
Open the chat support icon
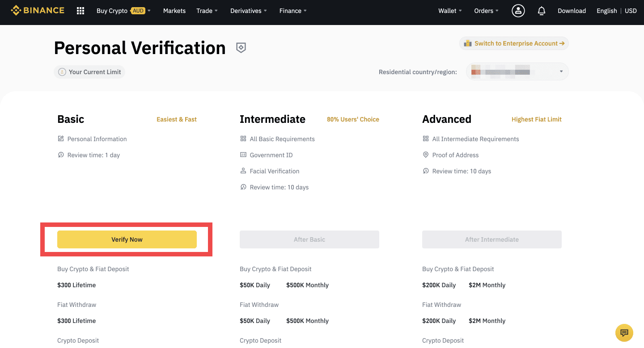(624, 332)
